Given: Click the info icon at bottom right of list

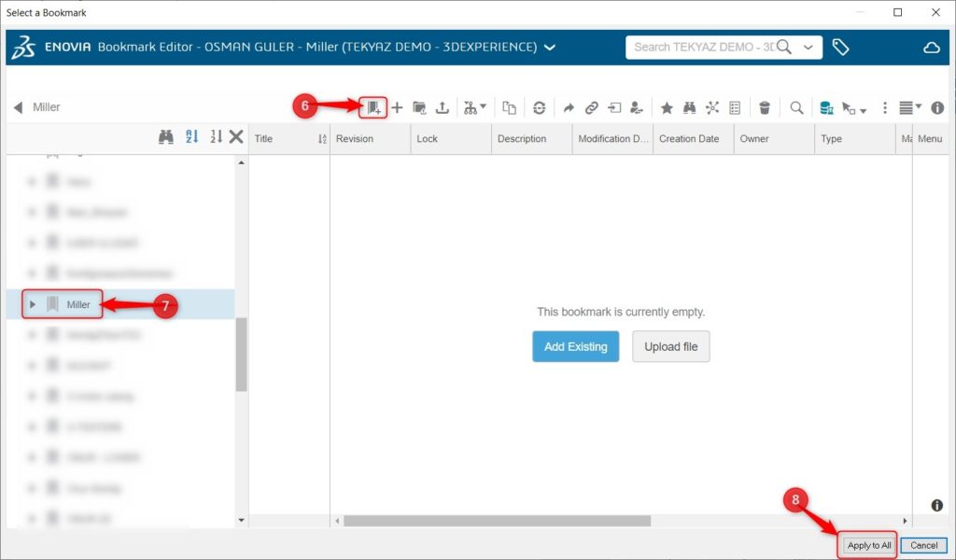Looking at the screenshot, I should point(937,505).
